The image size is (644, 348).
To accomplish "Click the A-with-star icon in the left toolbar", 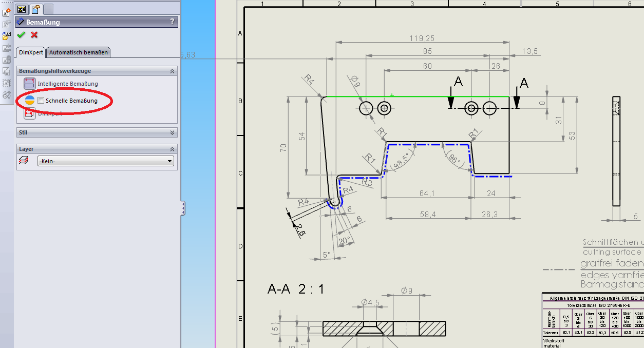I will [x=7, y=13].
